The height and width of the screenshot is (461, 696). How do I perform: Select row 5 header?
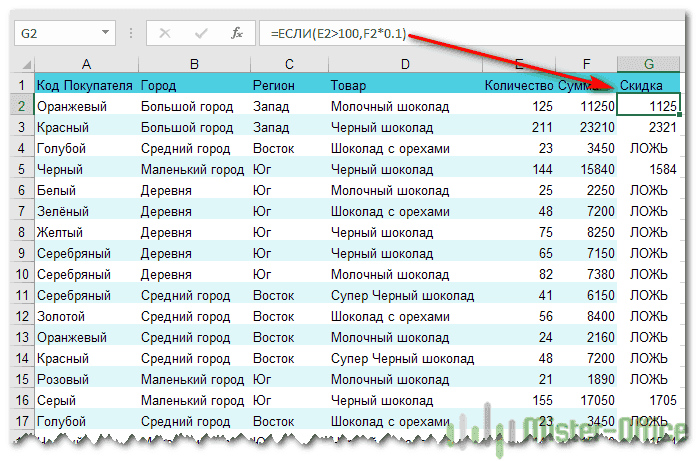coord(21,169)
